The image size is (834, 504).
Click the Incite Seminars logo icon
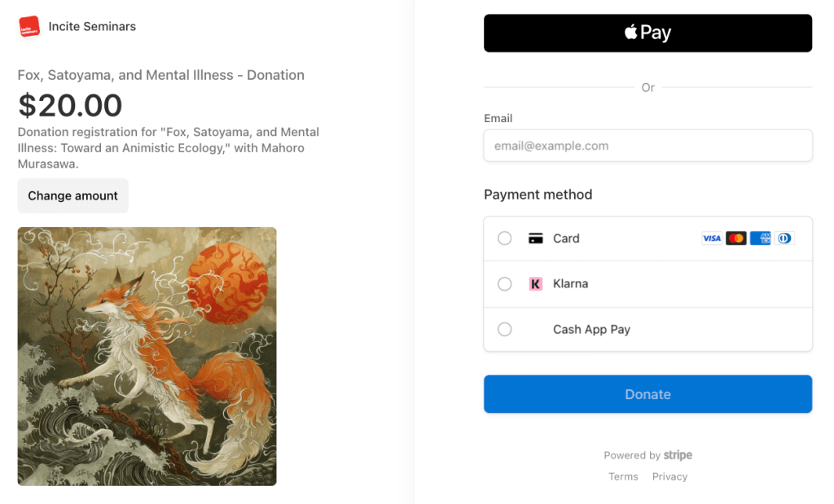(29, 27)
